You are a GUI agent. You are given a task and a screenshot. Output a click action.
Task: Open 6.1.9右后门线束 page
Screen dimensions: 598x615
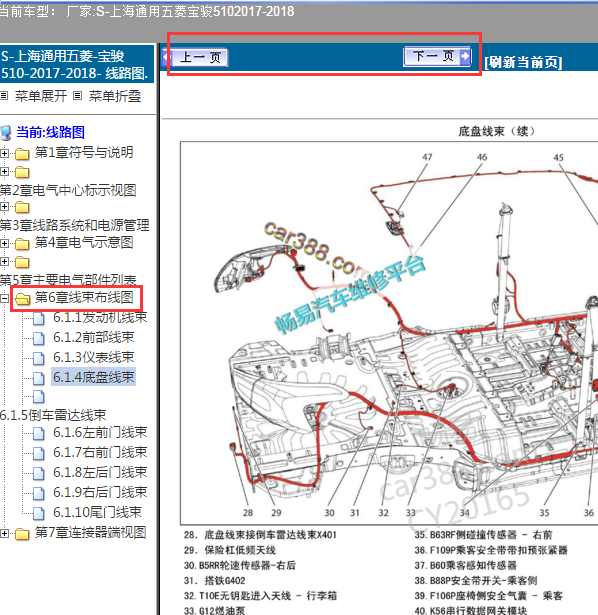pos(100,492)
